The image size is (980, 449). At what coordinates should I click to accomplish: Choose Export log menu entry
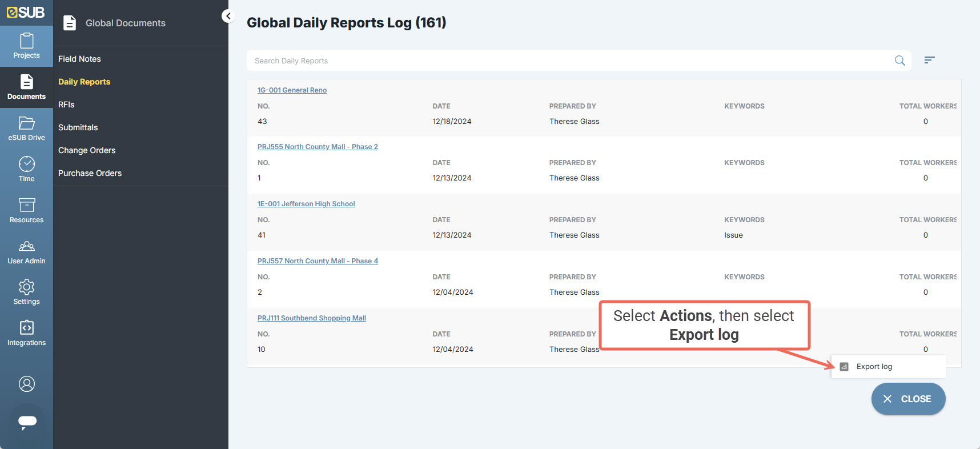click(889, 367)
